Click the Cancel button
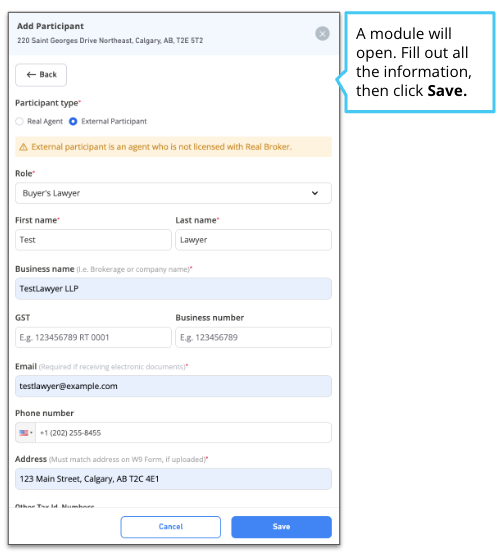The image size is (502, 557). click(x=171, y=527)
